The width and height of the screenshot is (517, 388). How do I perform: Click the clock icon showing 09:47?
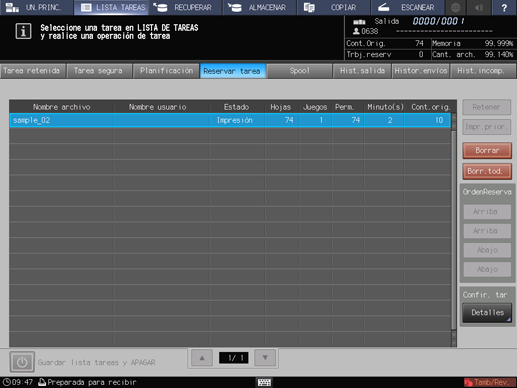click(x=6, y=382)
